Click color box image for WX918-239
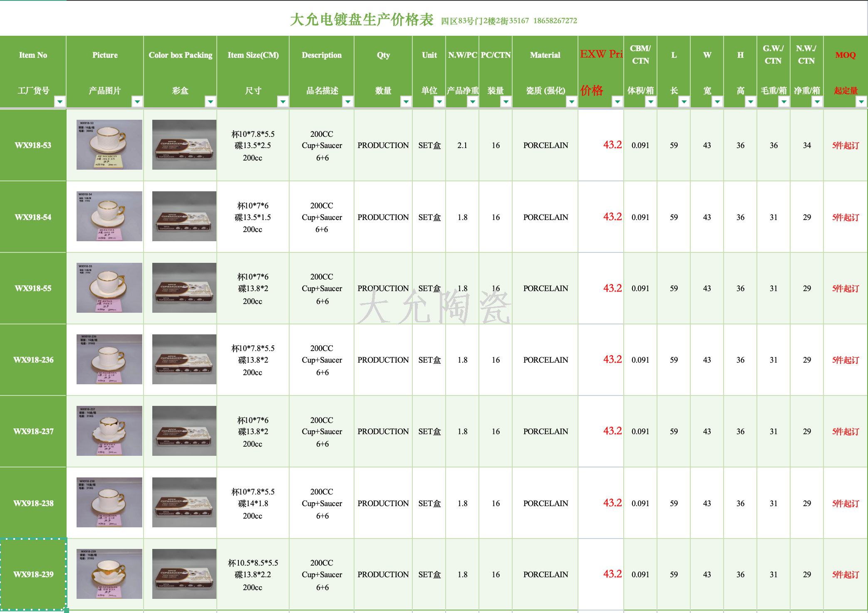 [x=184, y=574]
